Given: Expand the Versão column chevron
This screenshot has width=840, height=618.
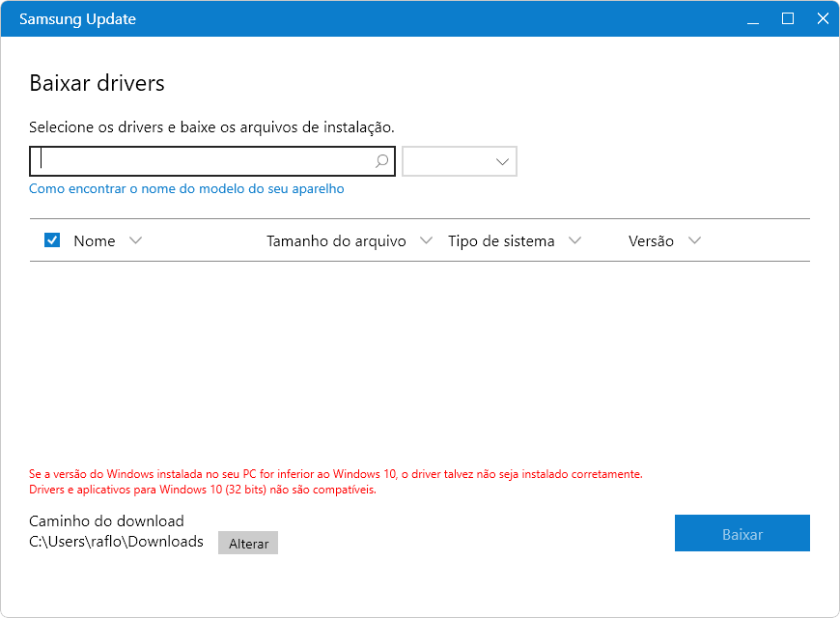Looking at the screenshot, I should [694, 240].
